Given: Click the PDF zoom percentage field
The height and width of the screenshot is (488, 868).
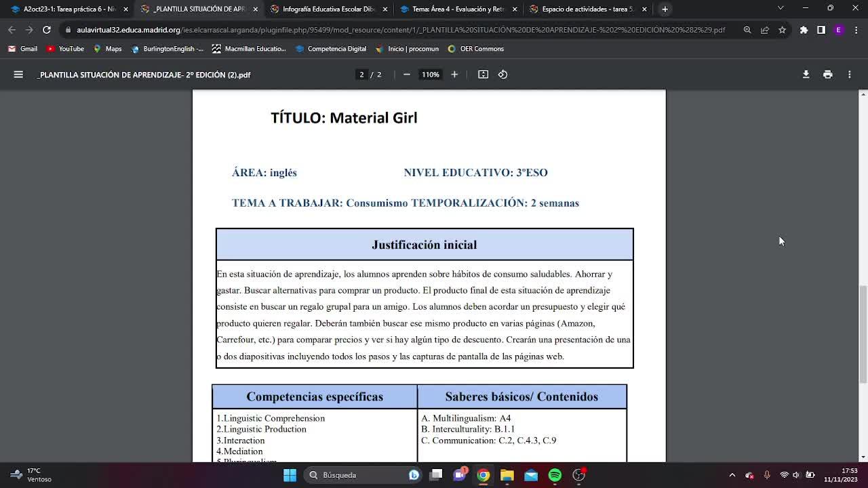Looking at the screenshot, I should click(431, 75).
